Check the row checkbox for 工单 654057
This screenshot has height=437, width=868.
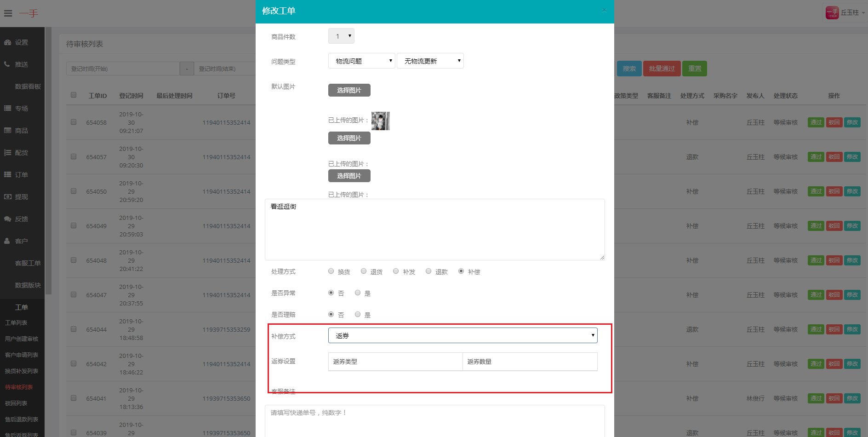coord(74,157)
